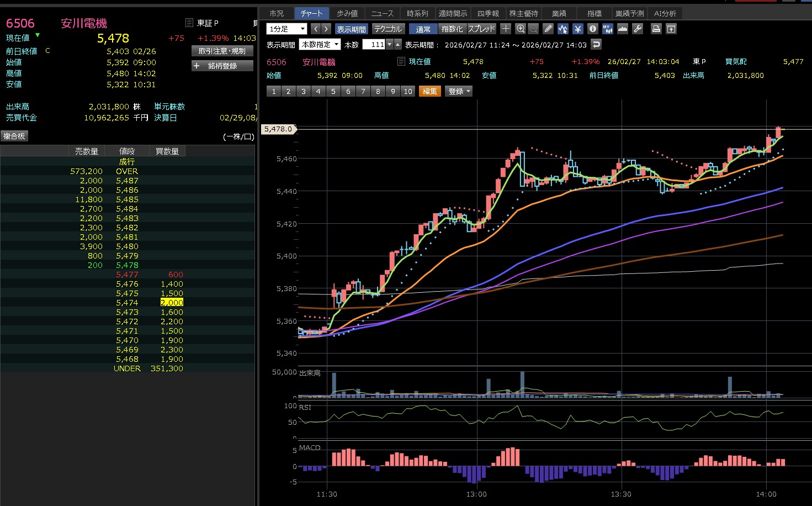
Task: Click the printer icon
Action: (656, 29)
